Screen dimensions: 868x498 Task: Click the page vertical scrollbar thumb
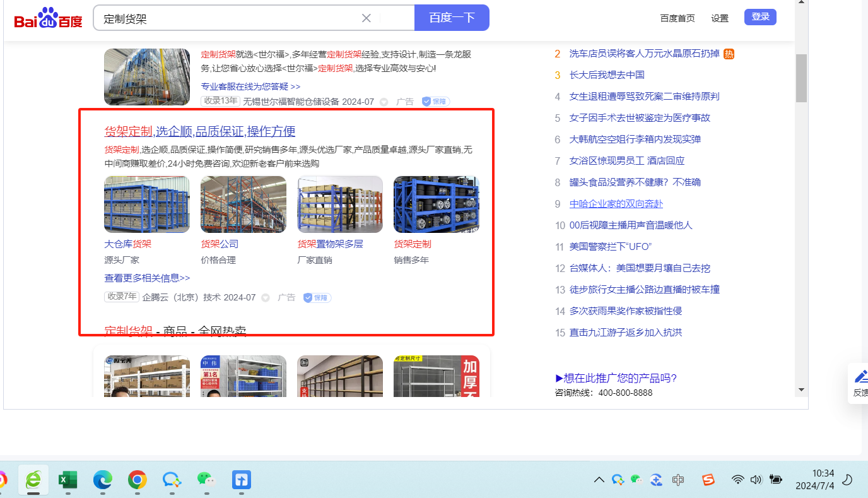tap(801, 78)
